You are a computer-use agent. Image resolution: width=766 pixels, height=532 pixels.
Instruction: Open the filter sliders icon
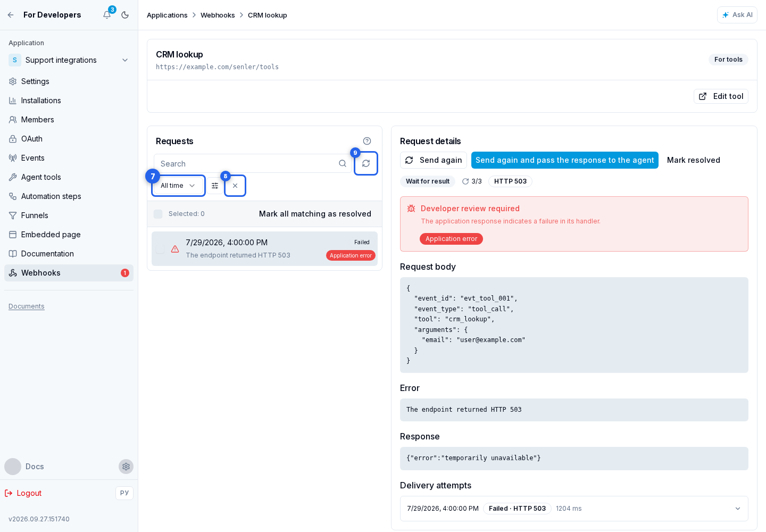(x=215, y=186)
